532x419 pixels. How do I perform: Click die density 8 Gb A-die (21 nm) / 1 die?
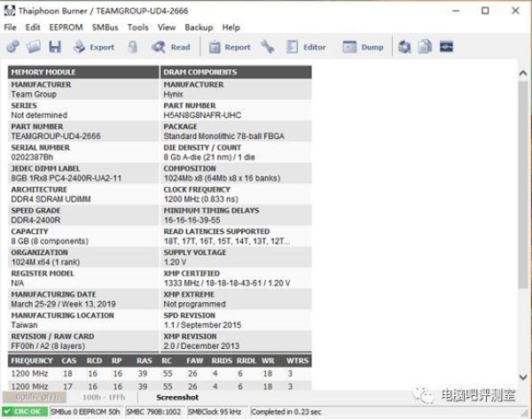(x=209, y=158)
